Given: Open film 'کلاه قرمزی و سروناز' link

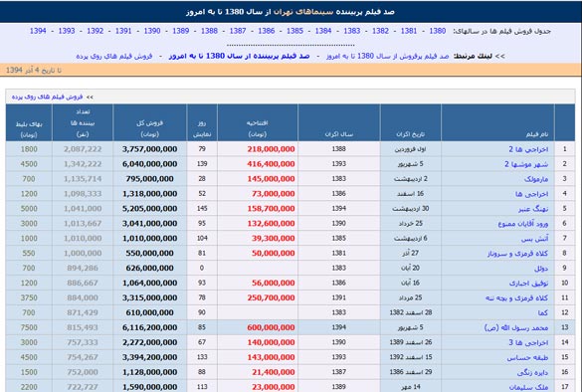Looking at the screenshot, I should tap(517, 253).
